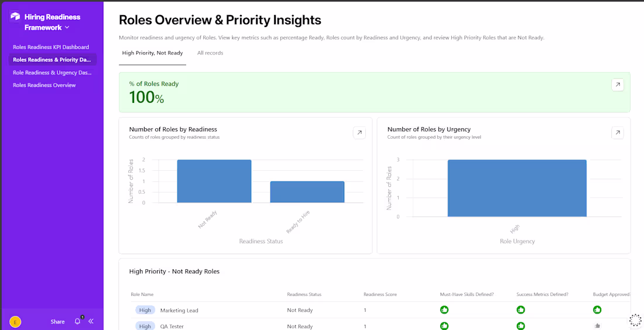Viewport: 644px width, 330px height.
Task: Click the Share button
Action: click(x=57, y=321)
